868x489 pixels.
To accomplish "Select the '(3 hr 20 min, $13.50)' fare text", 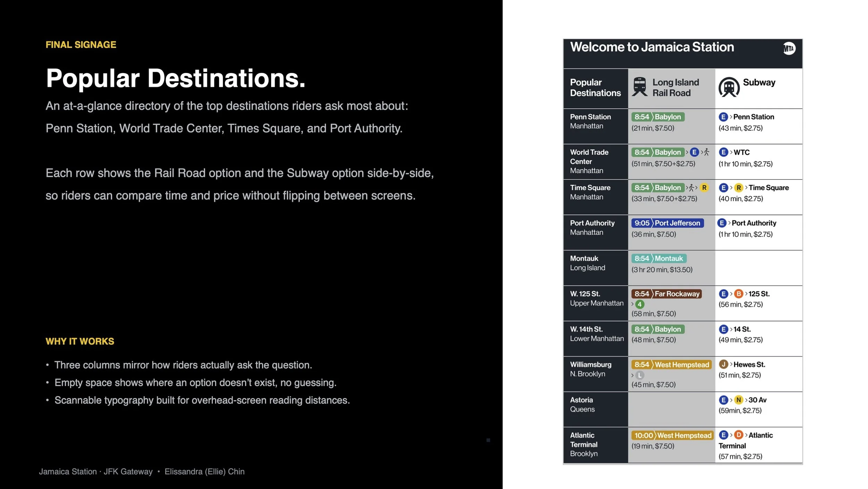I will [662, 270].
